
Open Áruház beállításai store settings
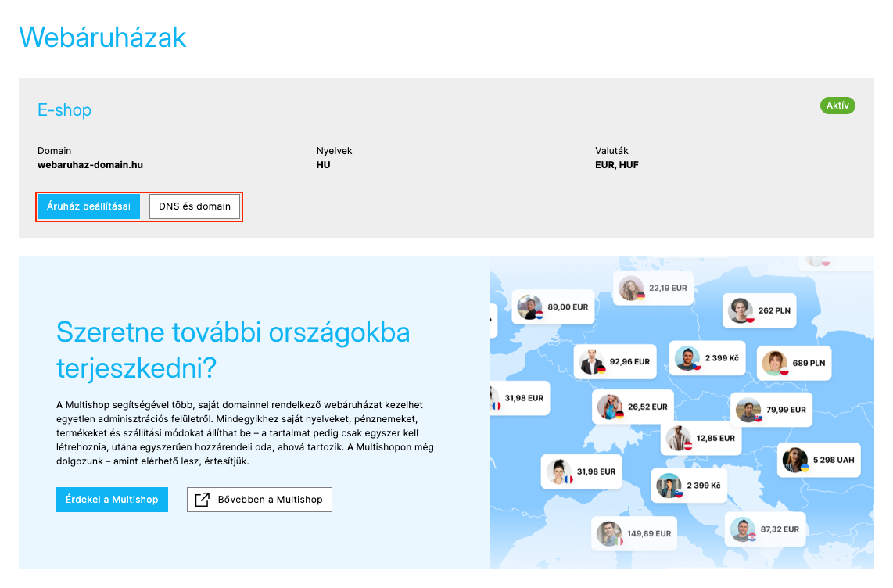click(88, 206)
